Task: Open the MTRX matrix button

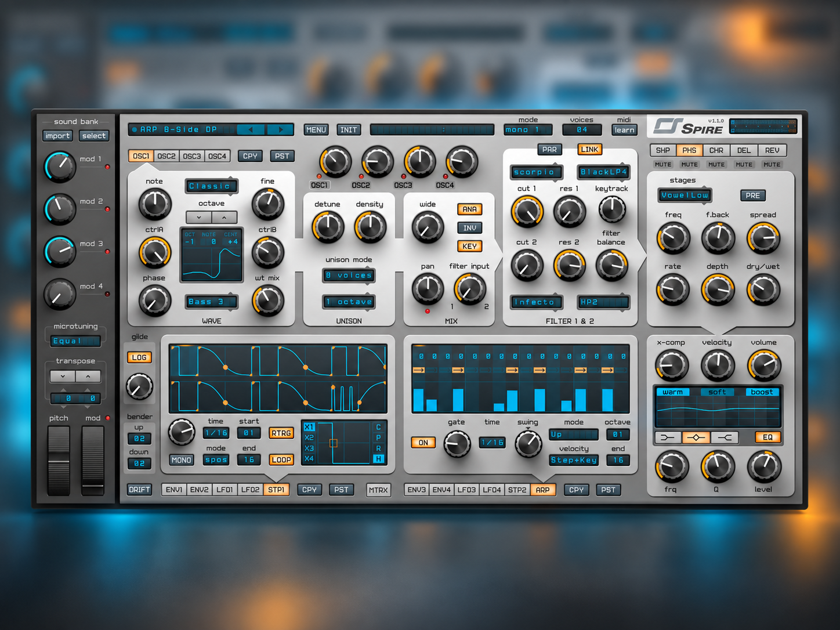Action: pos(378,490)
